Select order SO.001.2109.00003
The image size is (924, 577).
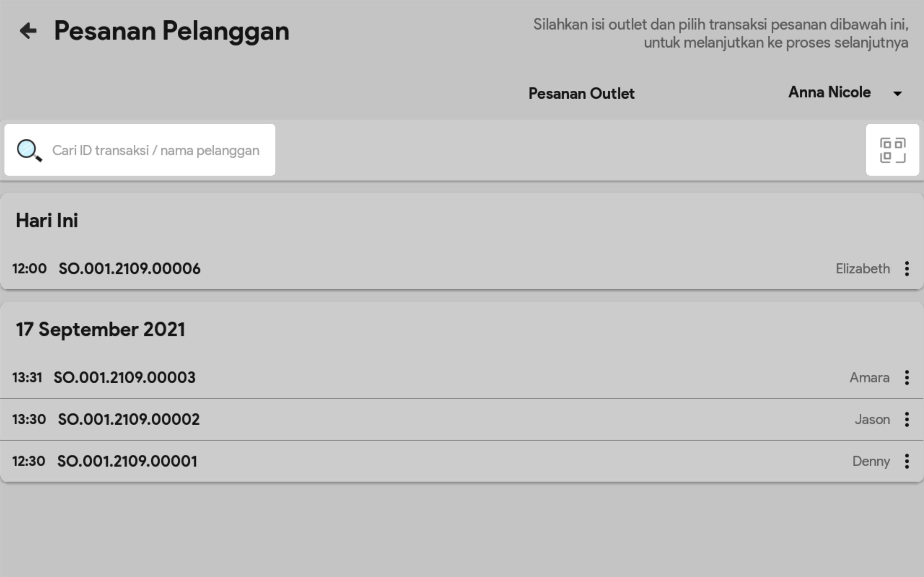pyautogui.click(x=124, y=378)
